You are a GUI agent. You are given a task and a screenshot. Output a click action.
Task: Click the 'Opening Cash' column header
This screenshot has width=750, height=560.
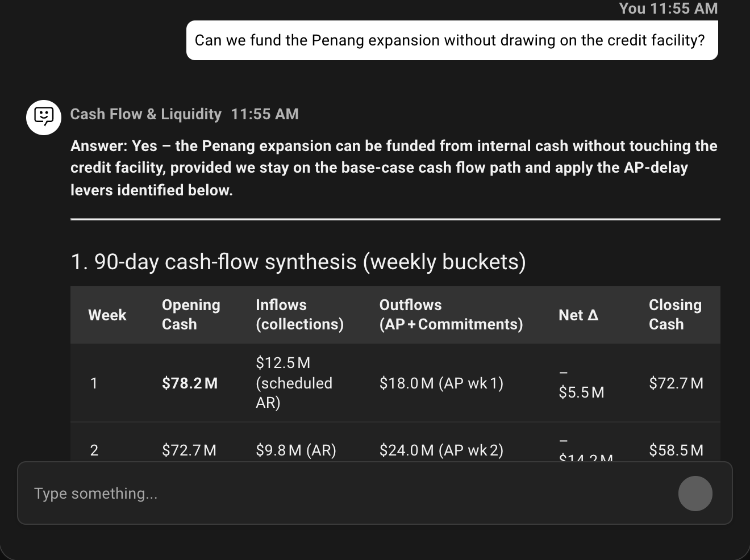click(191, 315)
